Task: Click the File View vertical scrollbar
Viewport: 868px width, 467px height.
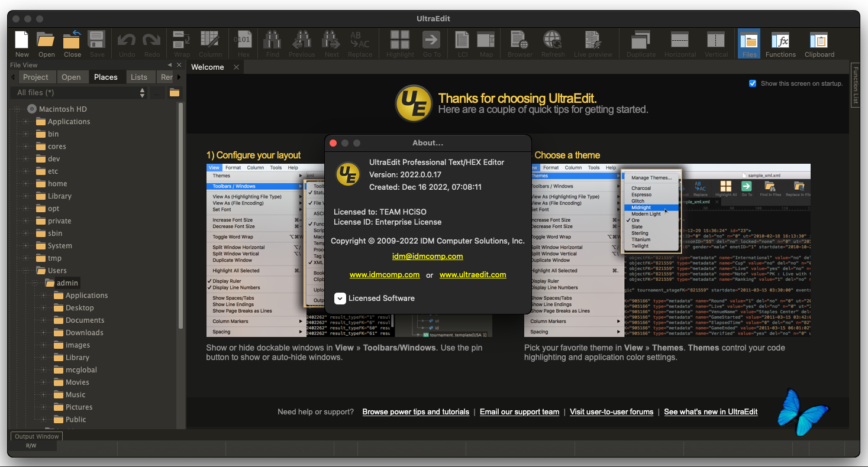Action: point(180,216)
